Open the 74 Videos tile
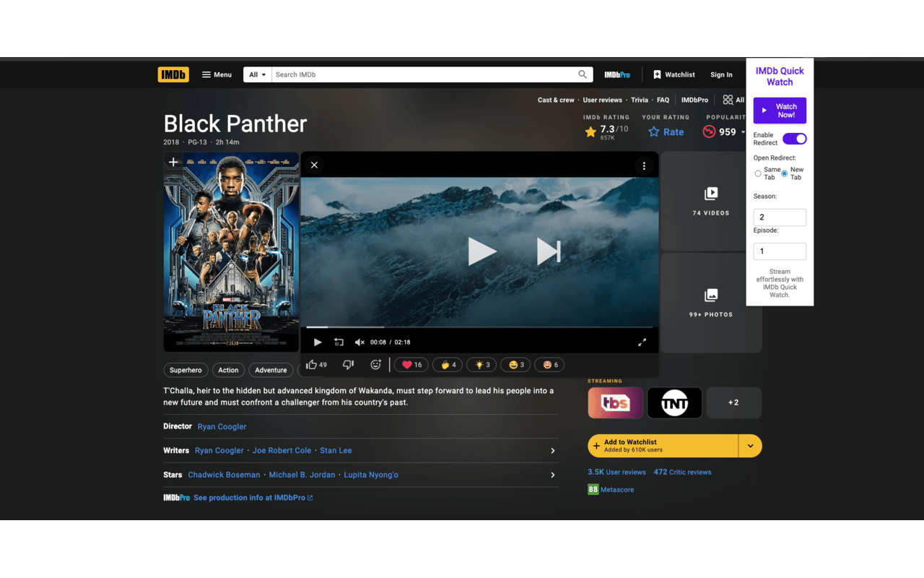This screenshot has width=924, height=578. (711, 201)
